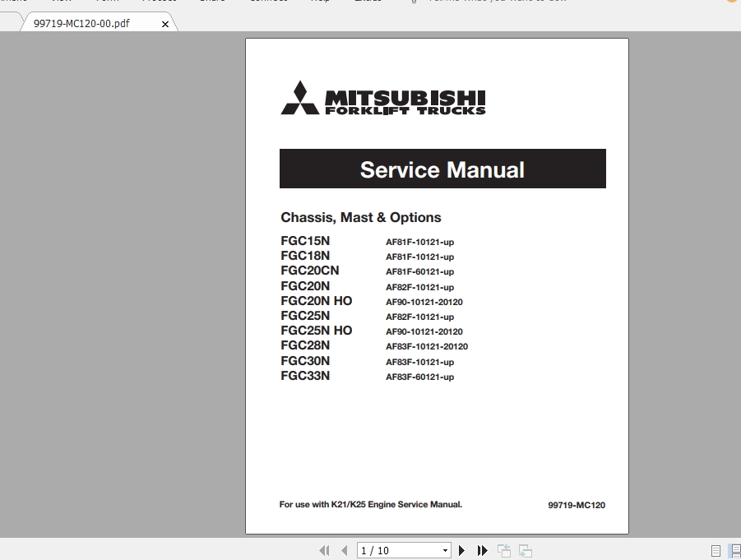Advance to the next page
Viewport: 741px width, 560px height.
tap(461, 550)
